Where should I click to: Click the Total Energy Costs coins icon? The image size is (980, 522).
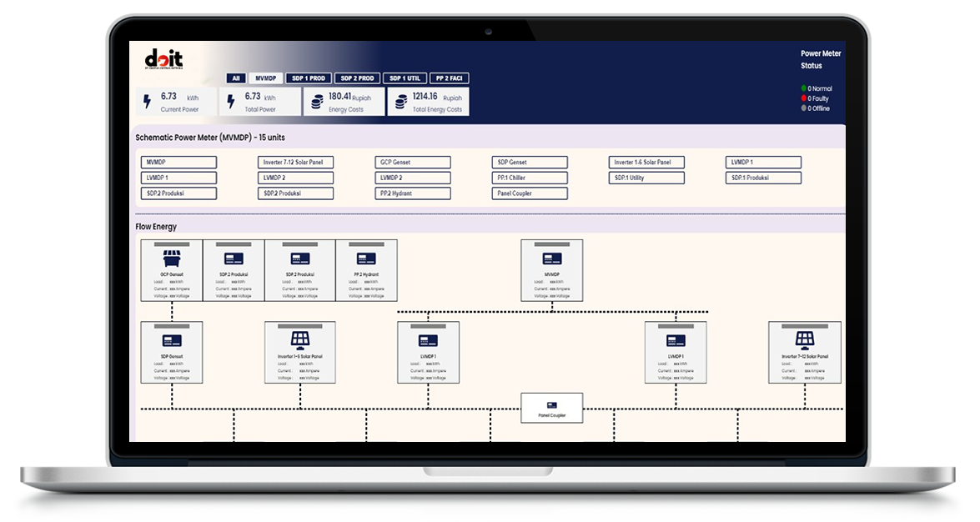[400, 102]
